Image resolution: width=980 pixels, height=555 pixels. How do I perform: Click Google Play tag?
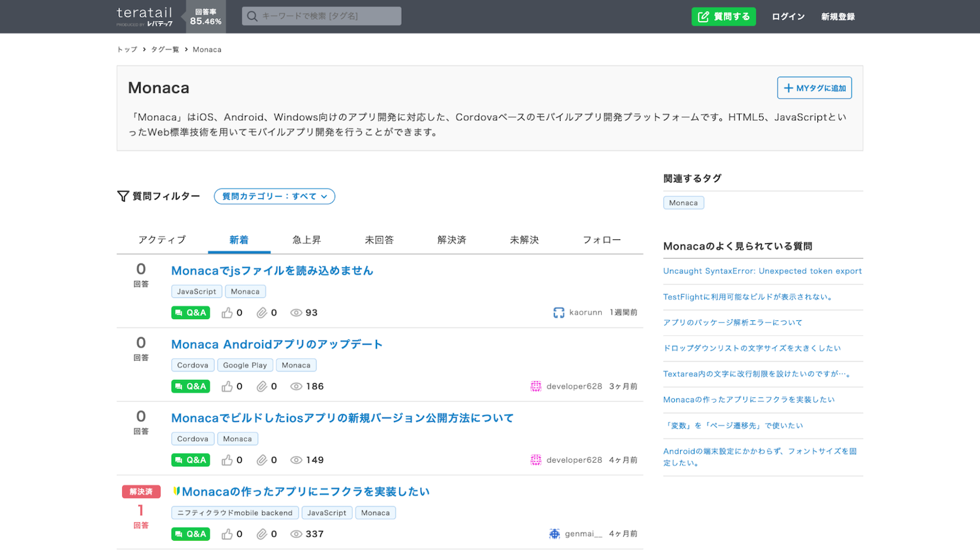pyautogui.click(x=245, y=365)
